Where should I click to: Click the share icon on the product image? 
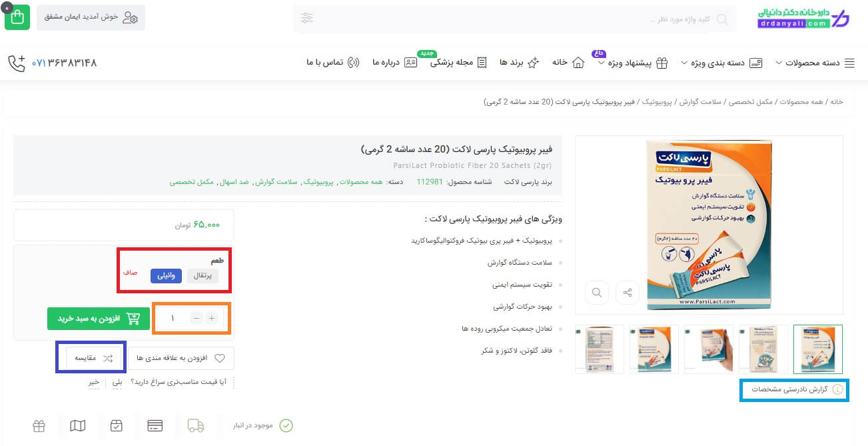pos(628,292)
